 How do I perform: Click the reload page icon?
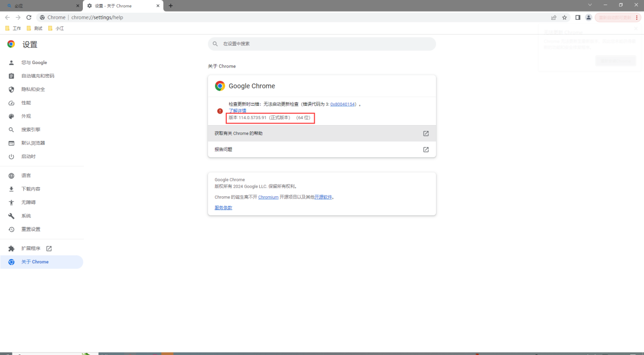coord(29,17)
